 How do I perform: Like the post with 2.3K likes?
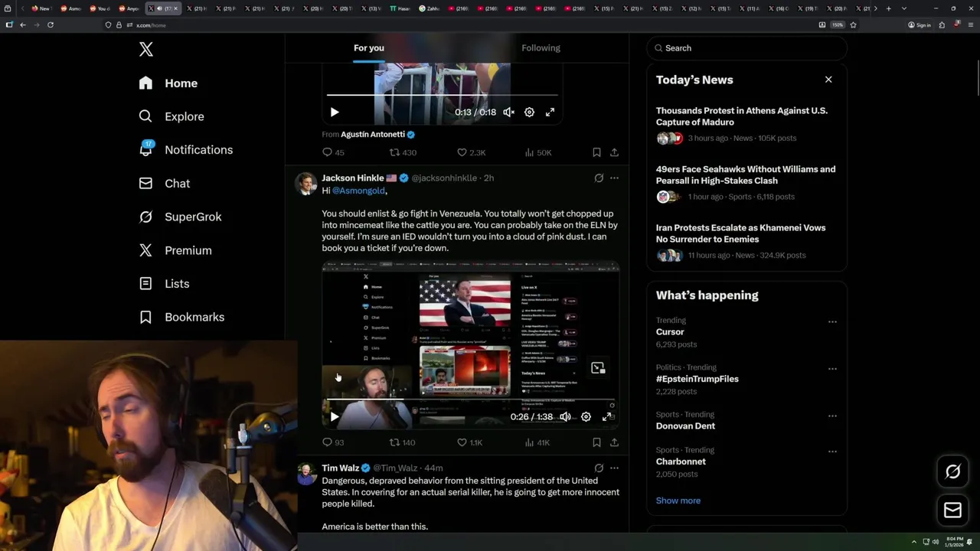[x=471, y=152]
